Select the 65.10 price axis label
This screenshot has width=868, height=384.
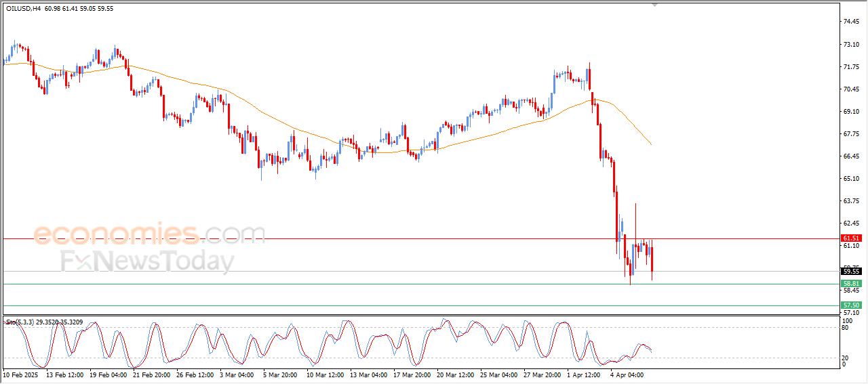pyautogui.click(x=852, y=179)
